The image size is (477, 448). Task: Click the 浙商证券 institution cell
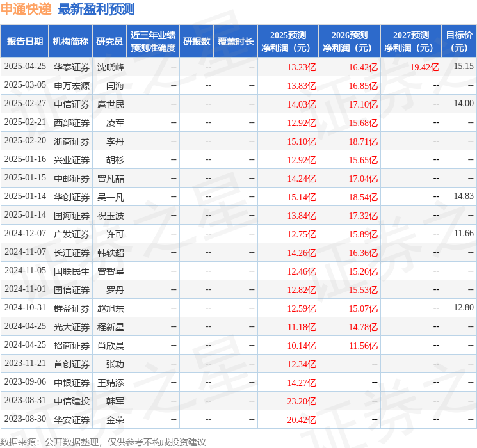point(72,141)
